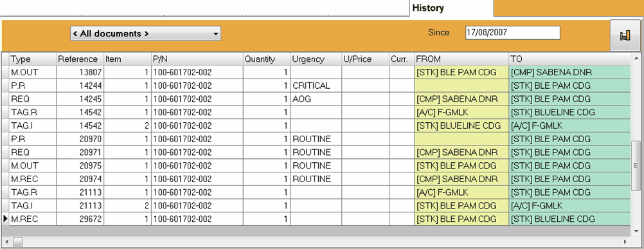Select reference 20974 cell
644x249 pixels.
point(80,179)
